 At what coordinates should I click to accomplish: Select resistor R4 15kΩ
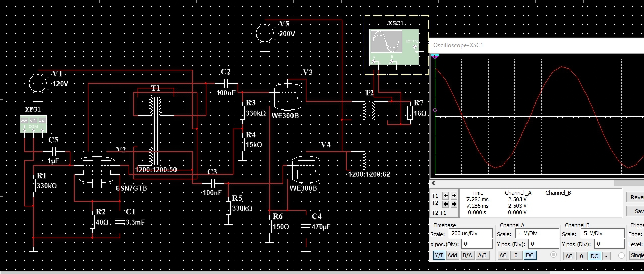242,145
